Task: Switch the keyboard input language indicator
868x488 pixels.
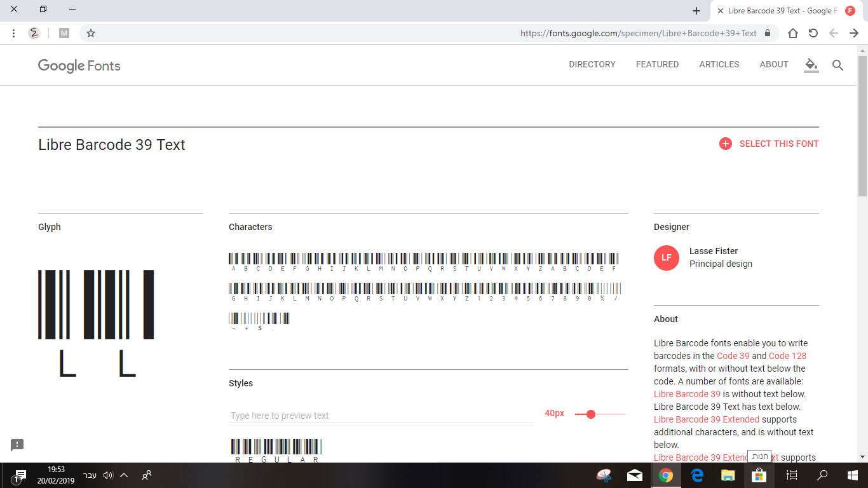Action: 90,475
